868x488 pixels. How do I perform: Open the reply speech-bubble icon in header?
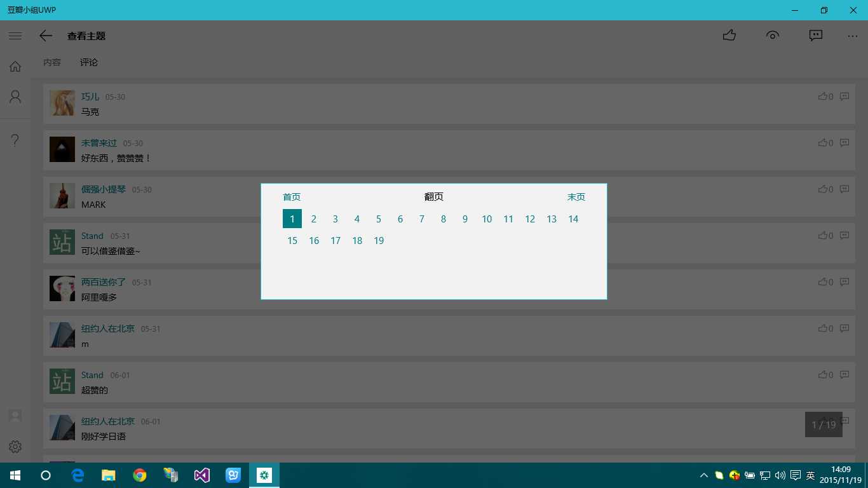coord(816,36)
